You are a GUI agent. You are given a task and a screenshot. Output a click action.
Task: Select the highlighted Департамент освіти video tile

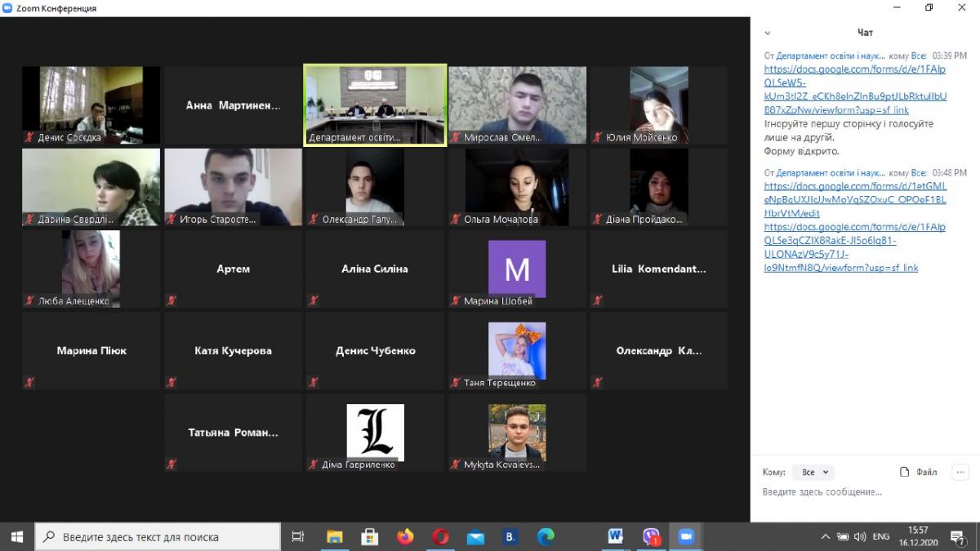click(375, 105)
